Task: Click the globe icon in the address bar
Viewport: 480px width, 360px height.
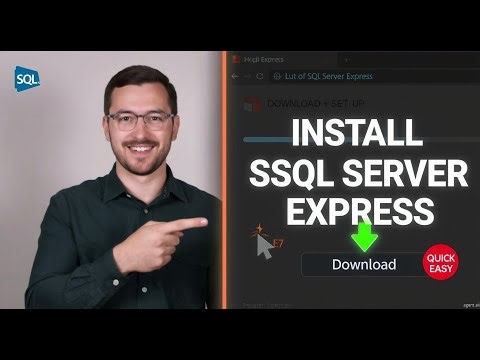Action: [x=277, y=76]
